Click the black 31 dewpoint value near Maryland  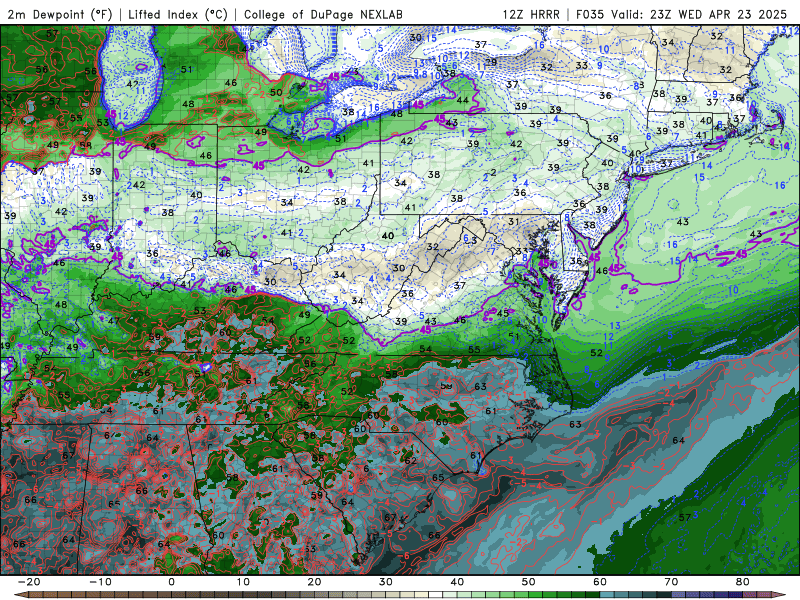(x=514, y=221)
